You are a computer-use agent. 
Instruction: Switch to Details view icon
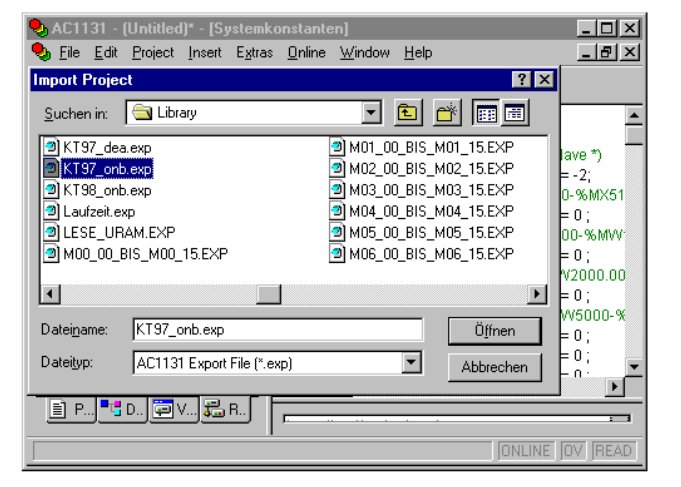(514, 113)
